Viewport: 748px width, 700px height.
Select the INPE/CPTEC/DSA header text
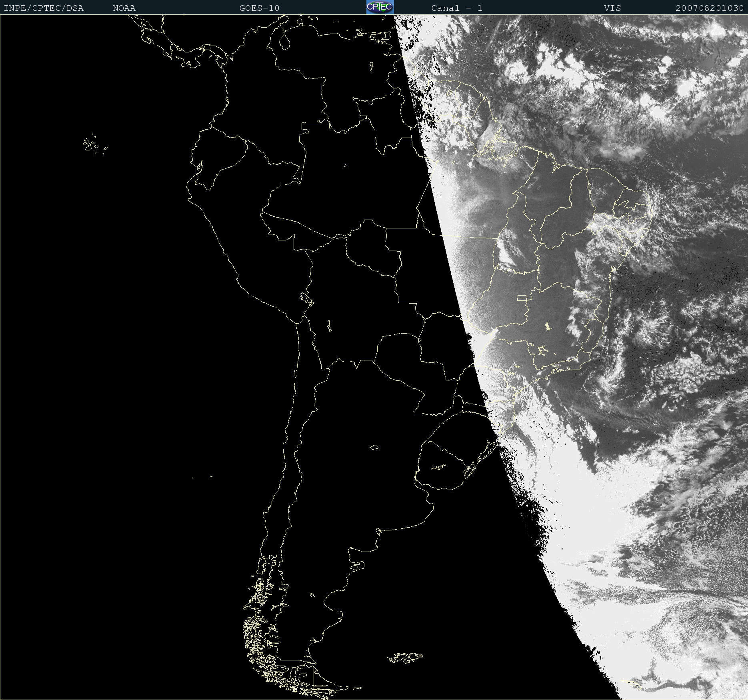pyautogui.click(x=44, y=8)
